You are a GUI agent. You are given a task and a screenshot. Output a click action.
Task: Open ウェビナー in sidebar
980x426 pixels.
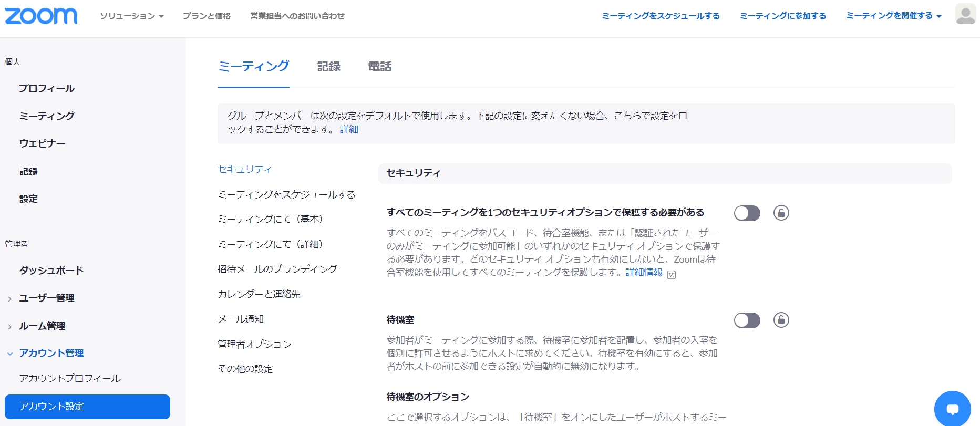point(42,143)
